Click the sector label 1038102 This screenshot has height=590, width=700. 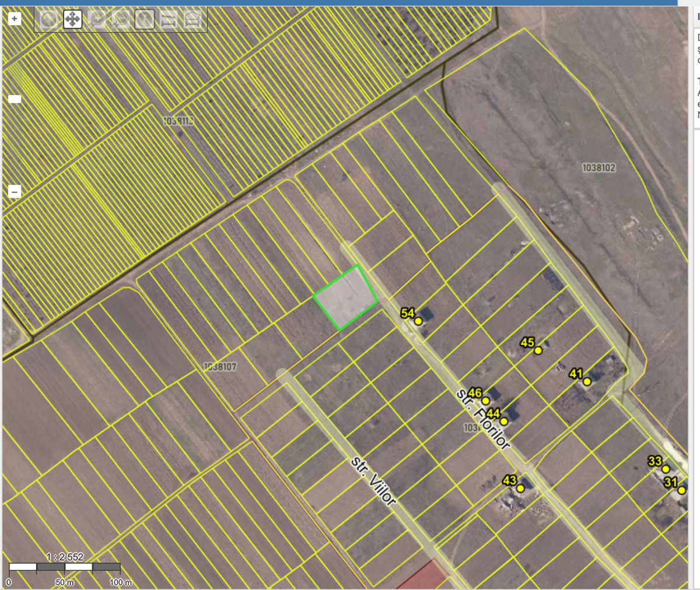point(598,168)
